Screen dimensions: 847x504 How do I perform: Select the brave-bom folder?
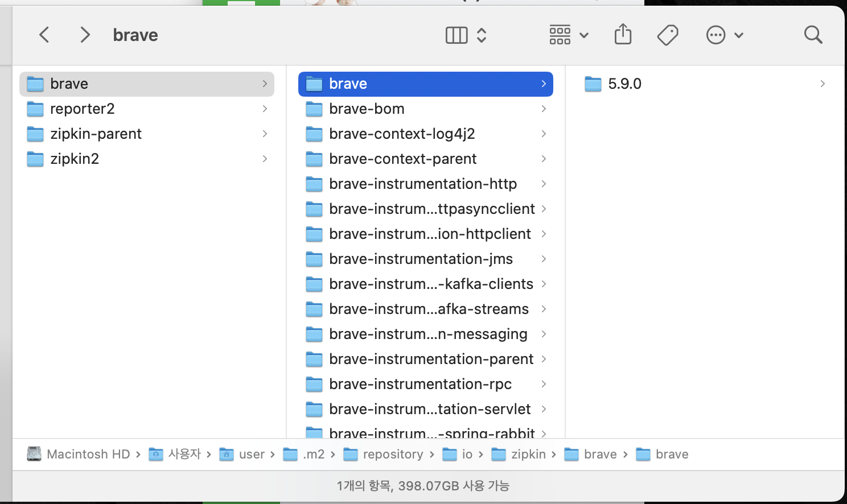tap(426, 109)
